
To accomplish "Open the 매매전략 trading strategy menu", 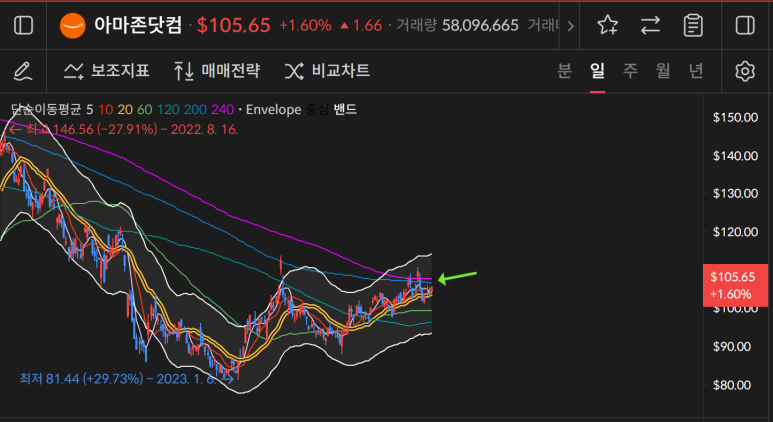I will [217, 71].
